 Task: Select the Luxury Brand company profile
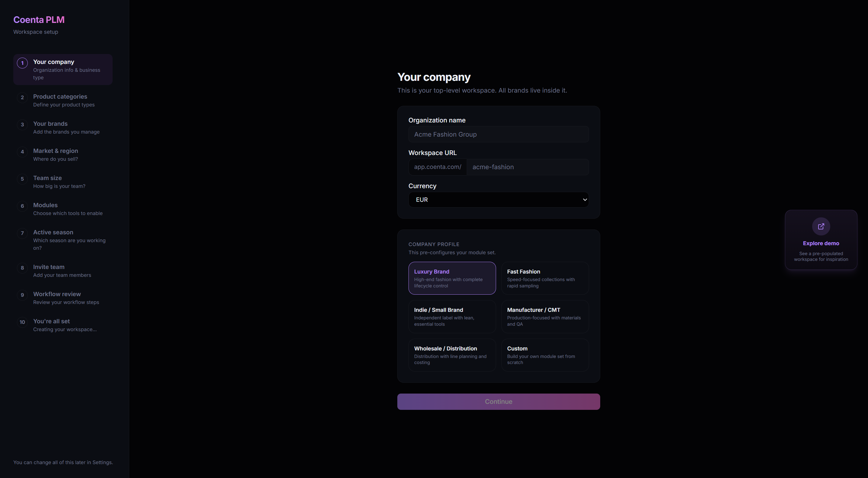(x=452, y=278)
